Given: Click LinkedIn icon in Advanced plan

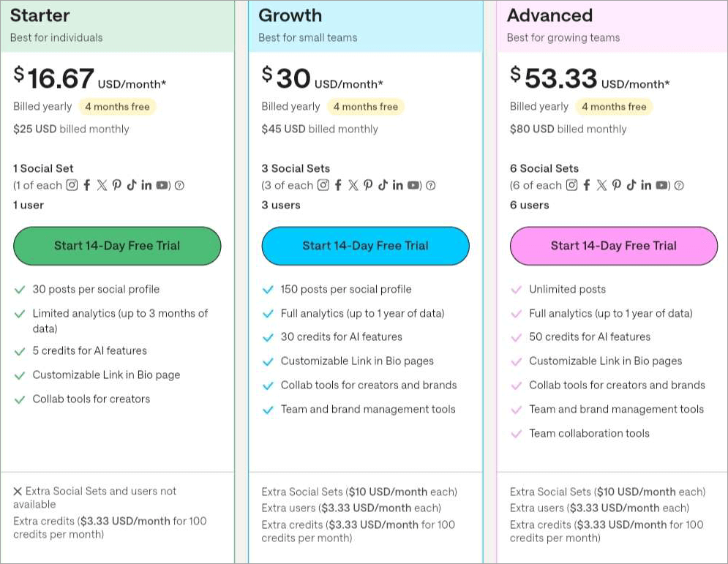Looking at the screenshot, I should [646, 185].
